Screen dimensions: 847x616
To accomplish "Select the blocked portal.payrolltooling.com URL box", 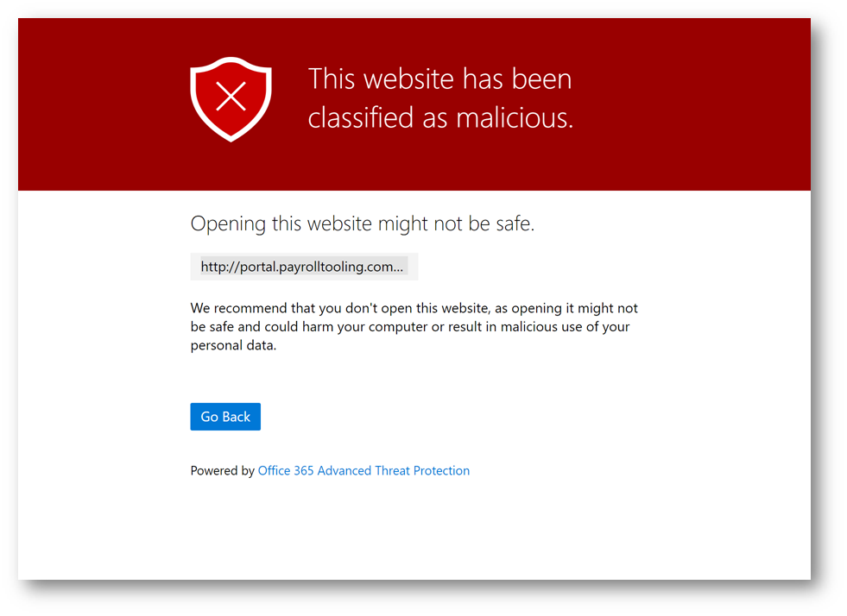I will pyautogui.click(x=304, y=267).
